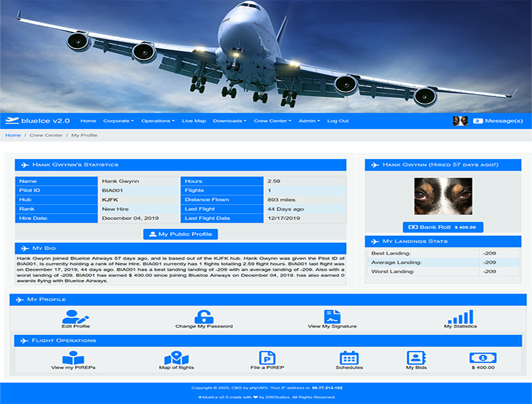Click the My Bids icon
This screenshot has height=404, width=532.
point(416,358)
